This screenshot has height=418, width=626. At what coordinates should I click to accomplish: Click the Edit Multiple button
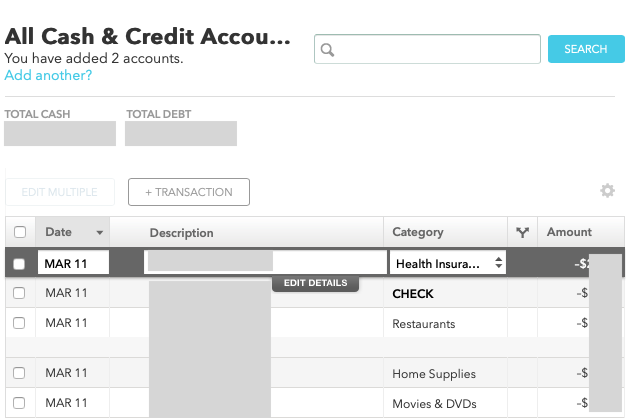coord(60,192)
